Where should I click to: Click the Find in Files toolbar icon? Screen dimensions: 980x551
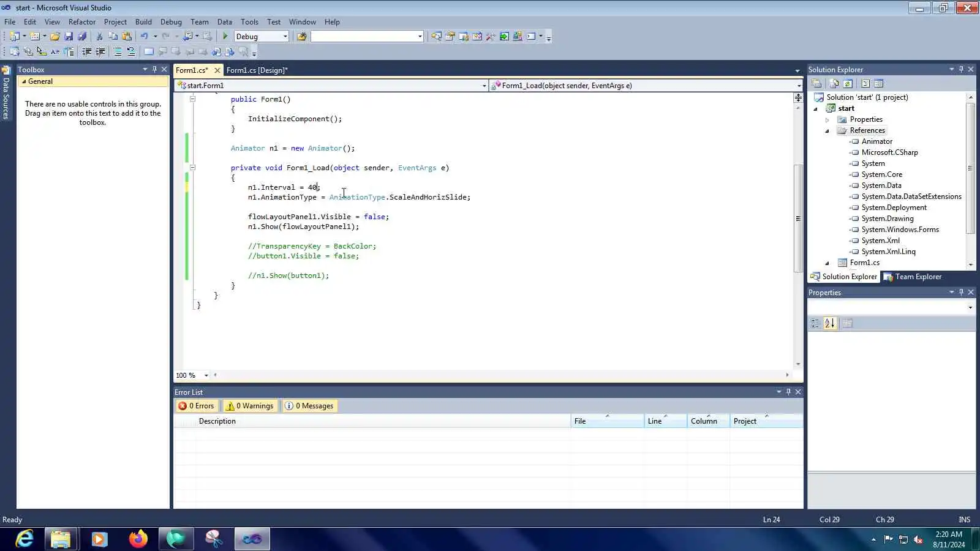(301, 36)
